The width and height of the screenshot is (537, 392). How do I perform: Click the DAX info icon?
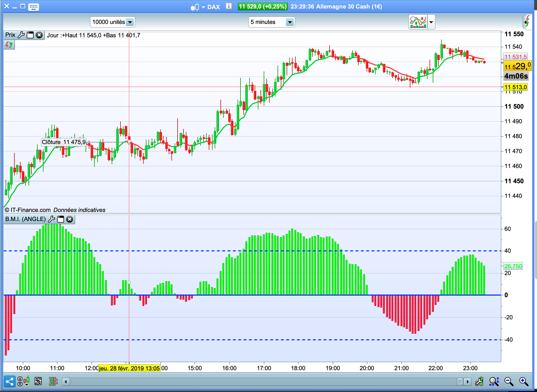(229, 6)
